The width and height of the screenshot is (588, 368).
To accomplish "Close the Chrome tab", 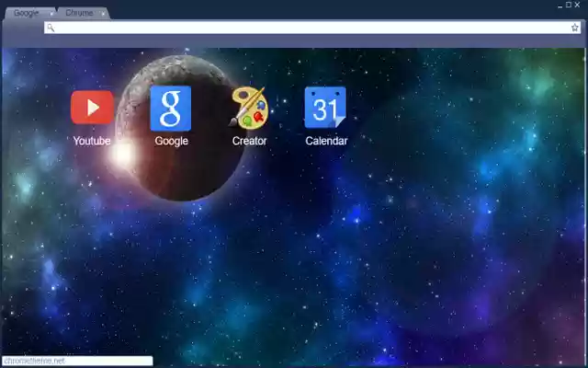I will tap(103, 14).
